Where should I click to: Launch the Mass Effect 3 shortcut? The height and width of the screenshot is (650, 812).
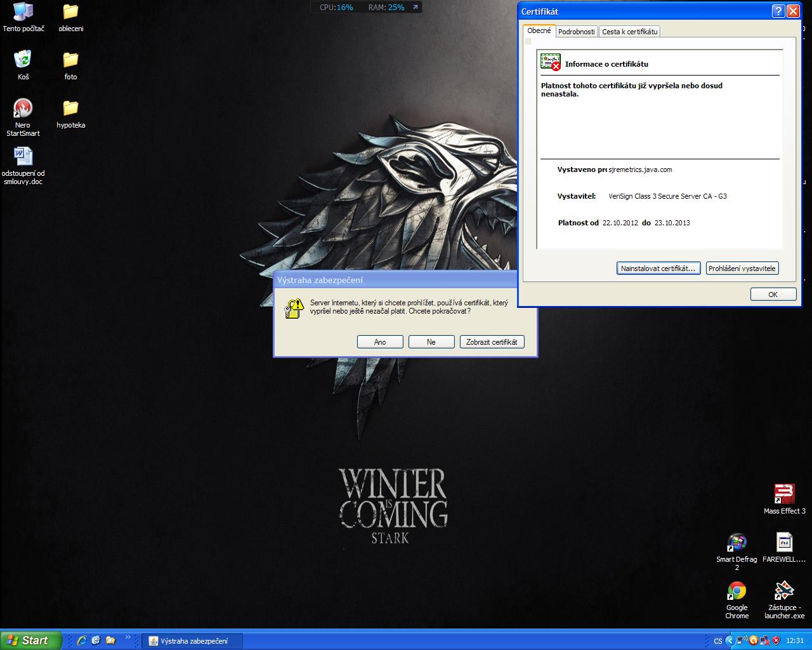tap(785, 499)
